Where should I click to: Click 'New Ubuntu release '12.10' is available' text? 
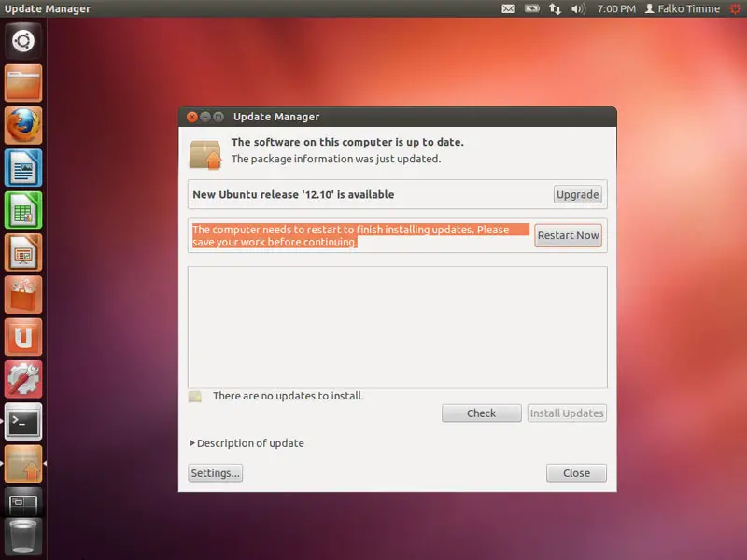(293, 194)
